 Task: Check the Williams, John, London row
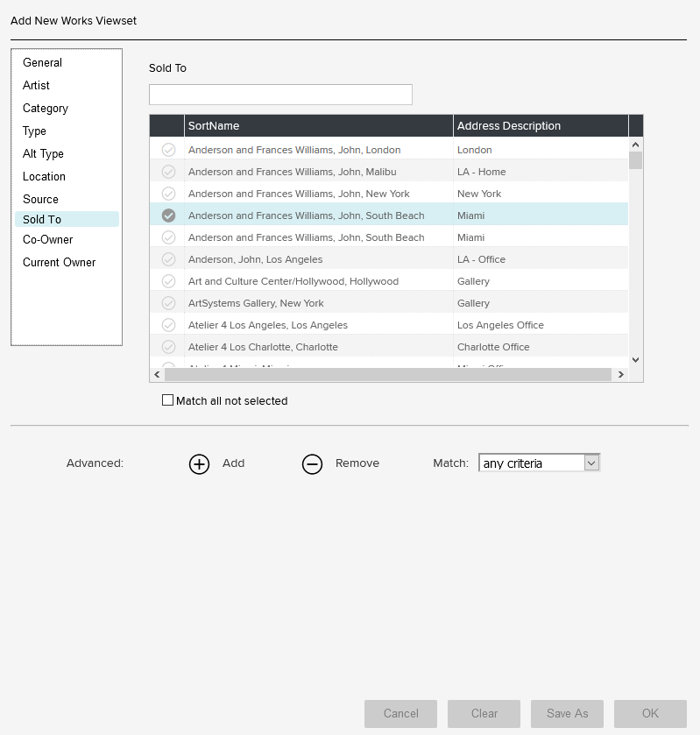click(x=168, y=150)
